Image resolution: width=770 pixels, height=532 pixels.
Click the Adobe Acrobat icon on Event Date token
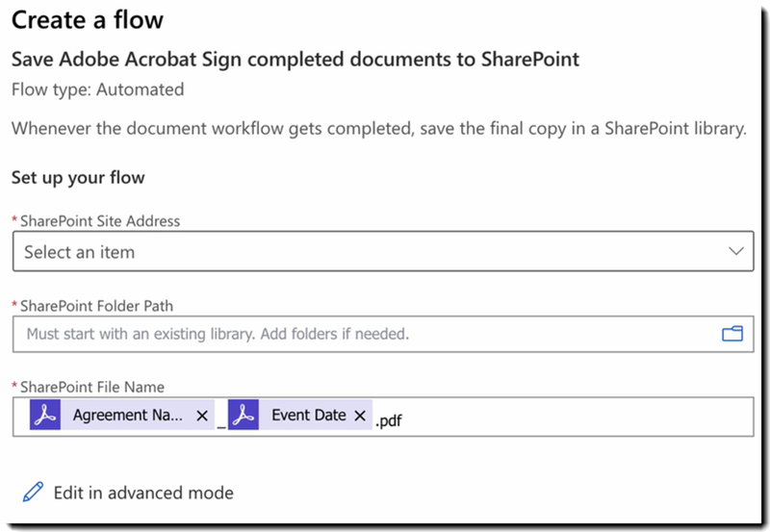click(x=244, y=416)
